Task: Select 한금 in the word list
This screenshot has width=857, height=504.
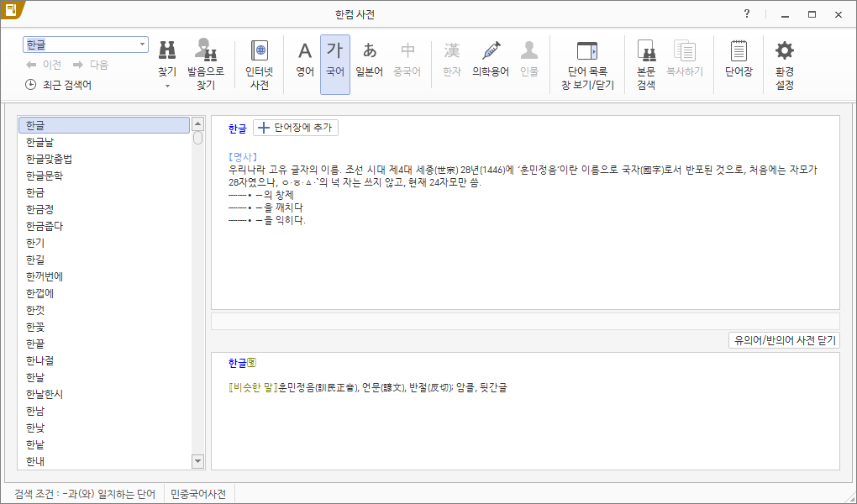Action: (104, 192)
